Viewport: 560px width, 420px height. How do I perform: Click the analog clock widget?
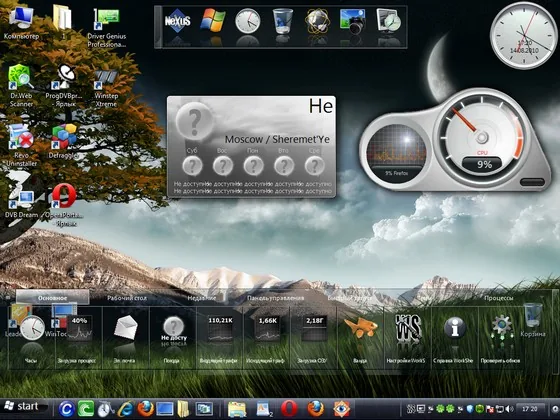[x=524, y=35]
